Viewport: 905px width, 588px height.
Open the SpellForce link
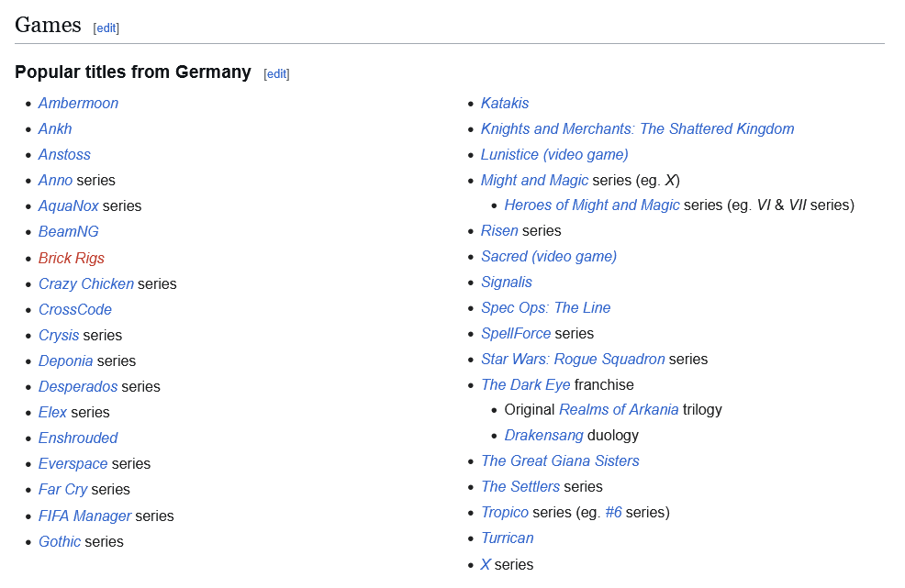coord(516,334)
